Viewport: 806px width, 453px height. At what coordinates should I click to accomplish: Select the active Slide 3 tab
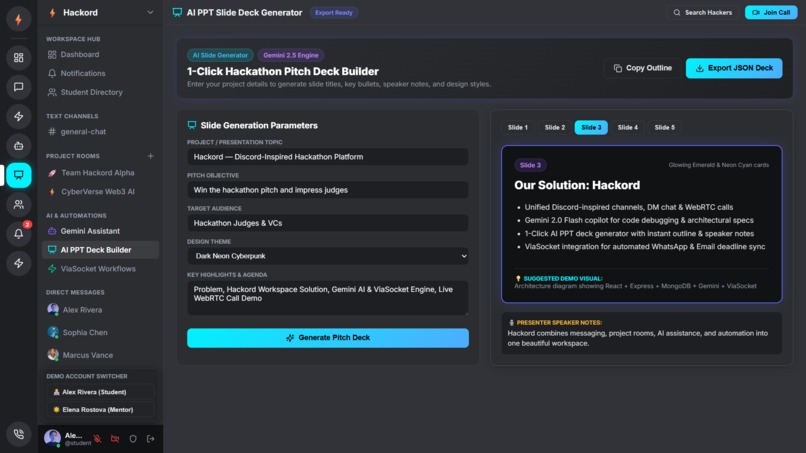(591, 128)
